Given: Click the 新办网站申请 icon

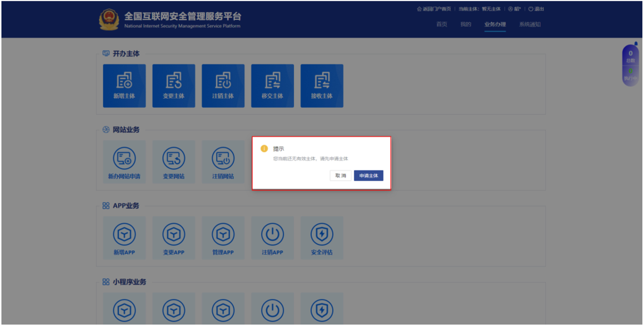Looking at the screenshot, I should [124, 162].
